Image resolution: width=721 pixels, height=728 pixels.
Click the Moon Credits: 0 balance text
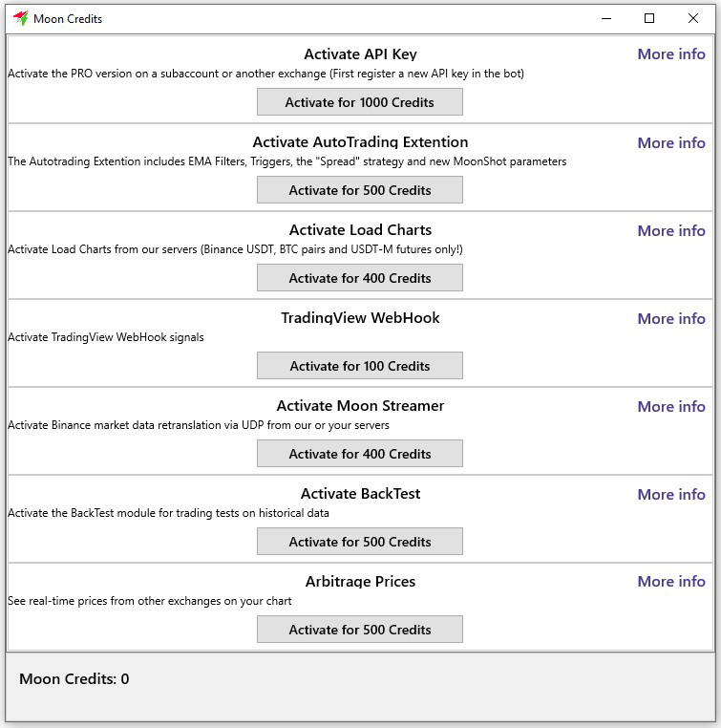pos(74,678)
